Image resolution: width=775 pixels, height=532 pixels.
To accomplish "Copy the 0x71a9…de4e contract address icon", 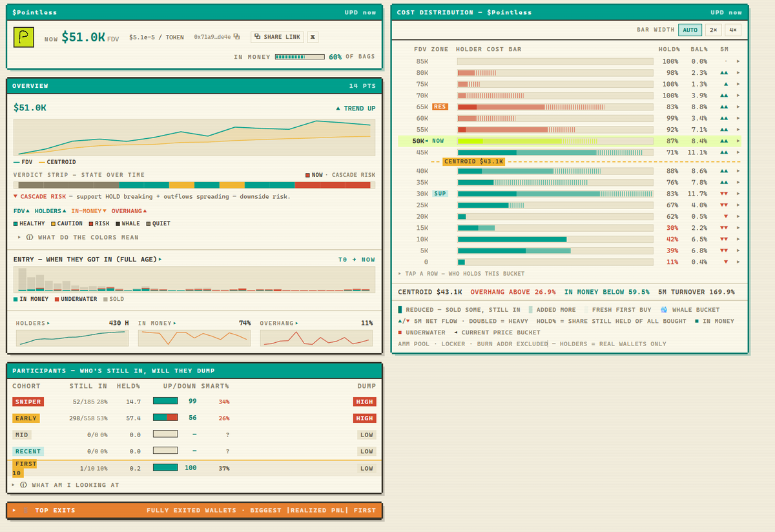I will pyautogui.click(x=236, y=37).
